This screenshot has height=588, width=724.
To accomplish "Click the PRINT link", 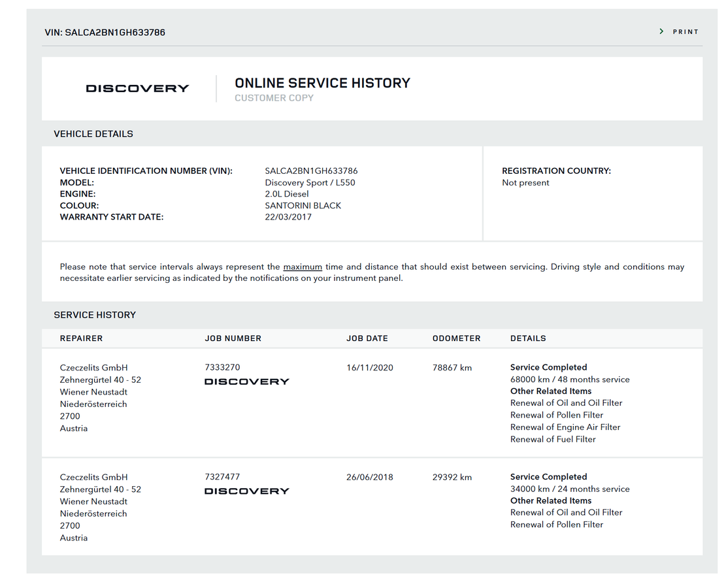I will [685, 32].
